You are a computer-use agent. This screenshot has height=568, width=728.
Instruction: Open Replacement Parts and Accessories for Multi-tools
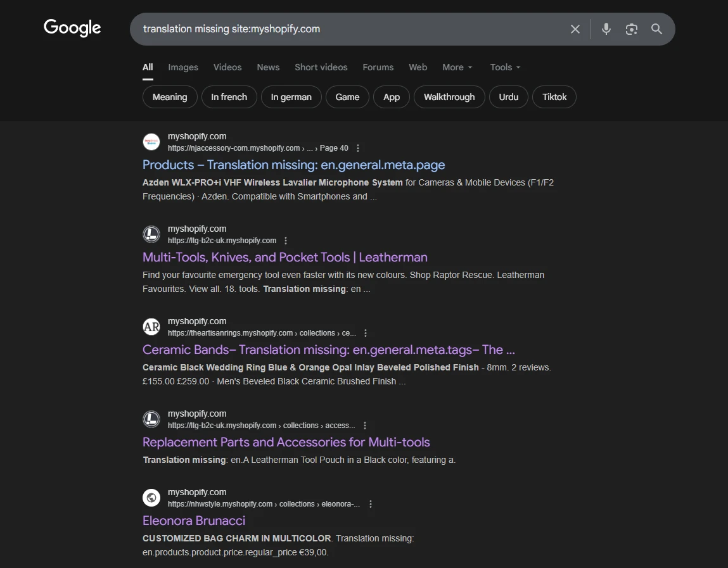(286, 442)
